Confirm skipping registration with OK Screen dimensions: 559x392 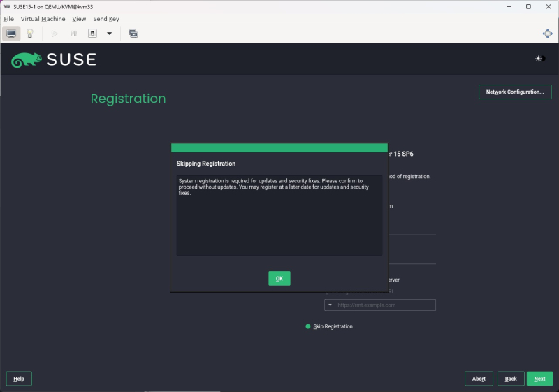tap(279, 278)
